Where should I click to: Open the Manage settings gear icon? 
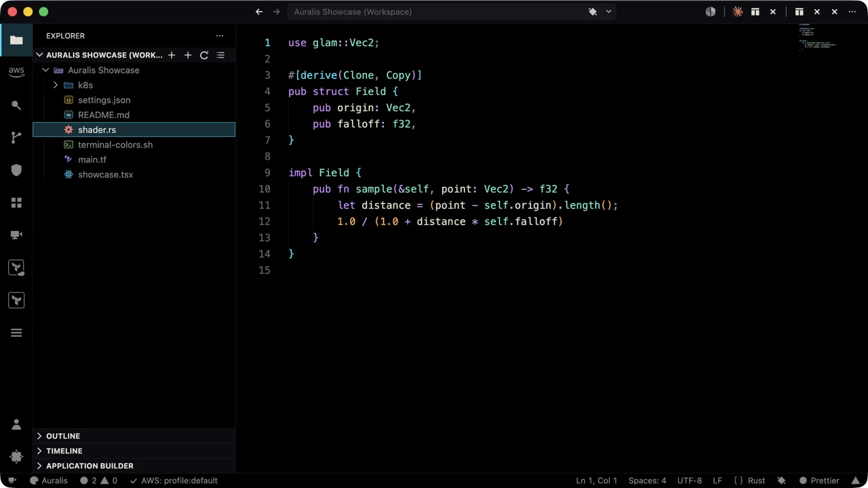[x=16, y=457]
